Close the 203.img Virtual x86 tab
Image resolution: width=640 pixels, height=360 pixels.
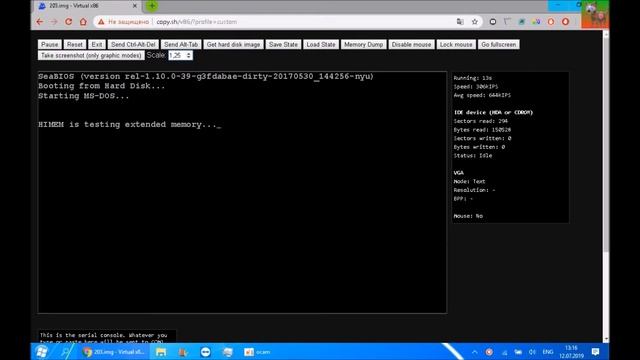click(135, 6)
